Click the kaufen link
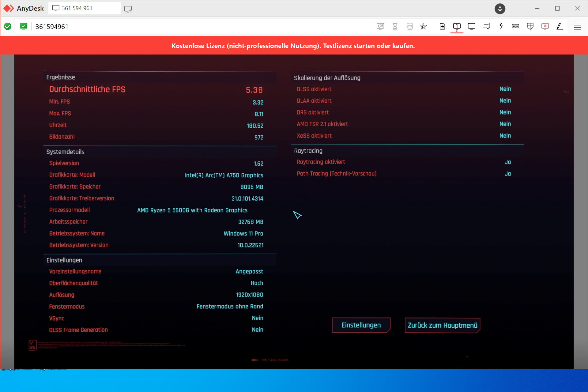 point(402,46)
